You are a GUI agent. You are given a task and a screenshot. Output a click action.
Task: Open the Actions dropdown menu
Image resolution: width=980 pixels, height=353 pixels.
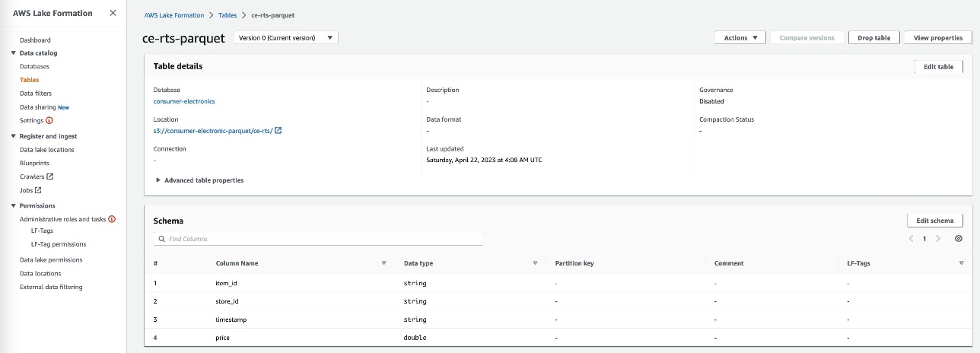click(x=740, y=37)
